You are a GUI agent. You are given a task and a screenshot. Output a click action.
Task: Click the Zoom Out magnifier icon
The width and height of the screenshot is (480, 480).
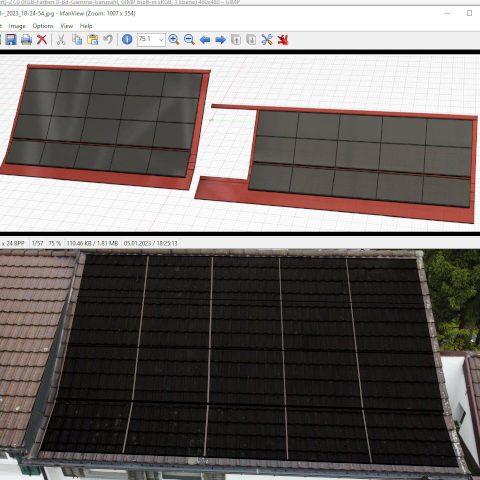[189, 40]
